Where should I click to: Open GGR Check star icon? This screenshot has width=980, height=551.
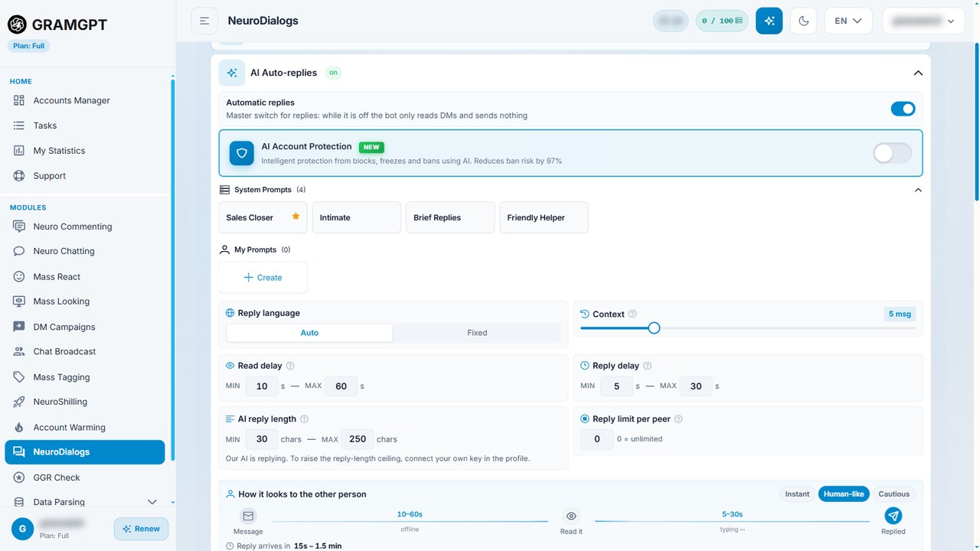pos(19,478)
